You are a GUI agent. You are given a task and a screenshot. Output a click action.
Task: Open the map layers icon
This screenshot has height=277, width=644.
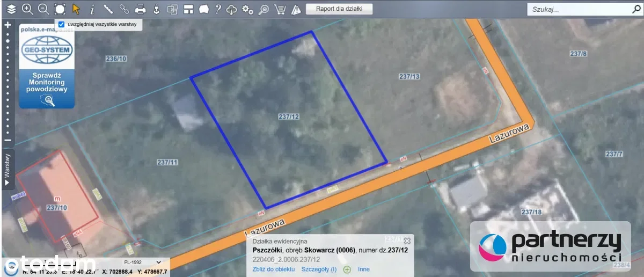click(x=11, y=9)
